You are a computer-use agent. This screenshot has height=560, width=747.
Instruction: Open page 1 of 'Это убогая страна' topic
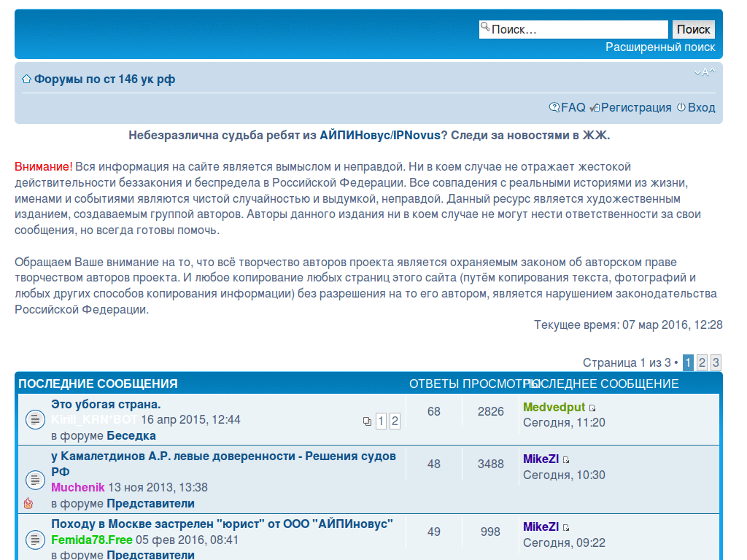pos(381,421)
